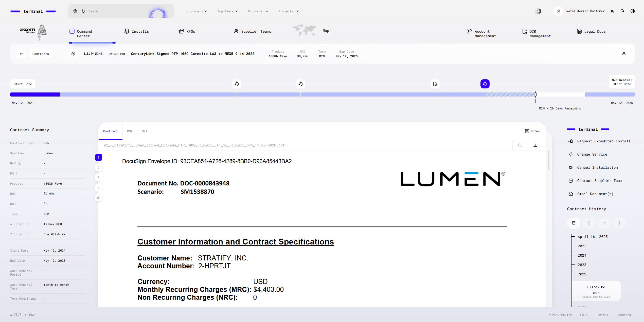Click the log out icon
Image resolution: width=644 pixels, height=322 pixels.
[x=622, y=11]
